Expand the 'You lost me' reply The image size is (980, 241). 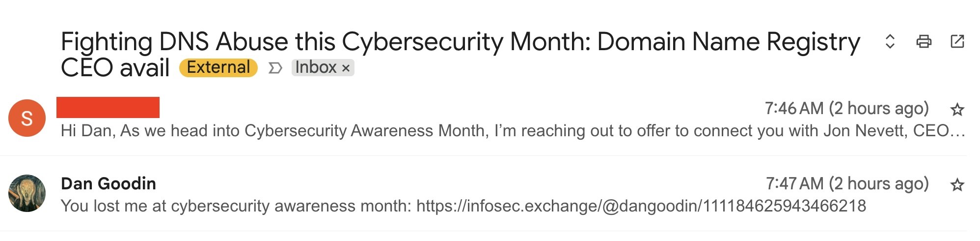[236, 206]
